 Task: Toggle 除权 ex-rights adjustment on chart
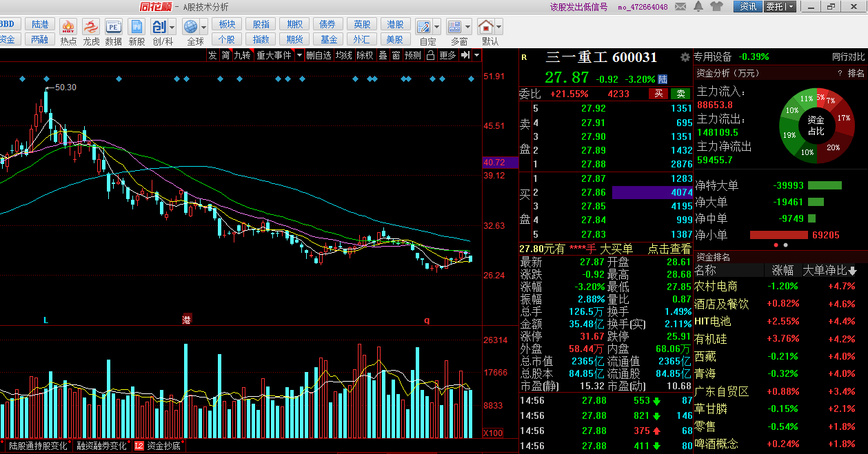click(365, 55)
